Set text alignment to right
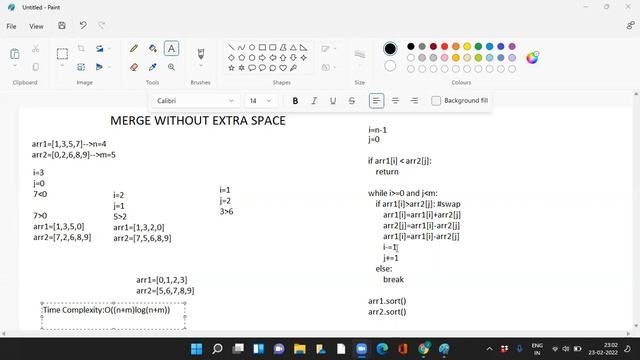Image resolution: width=640 pixels, height=360 pixels. click(414, 101)
